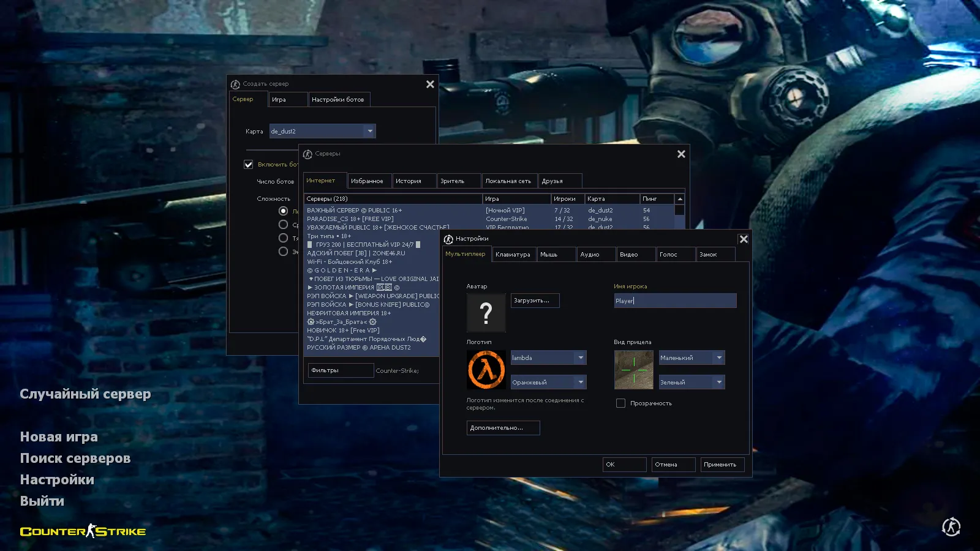Enable the Прозрачность checkbox

[x=620, y=403]
